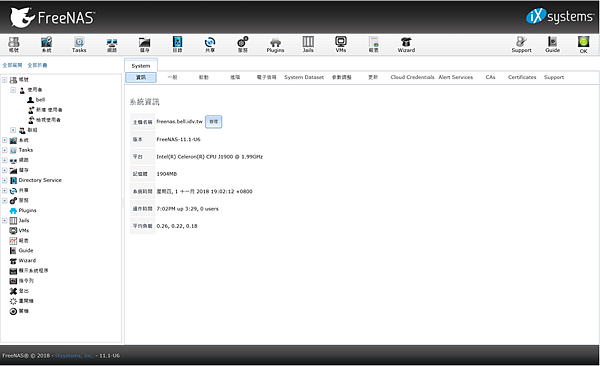Switch to the System Dataset sub-tab
600x366 pixels.
point(304,77)
